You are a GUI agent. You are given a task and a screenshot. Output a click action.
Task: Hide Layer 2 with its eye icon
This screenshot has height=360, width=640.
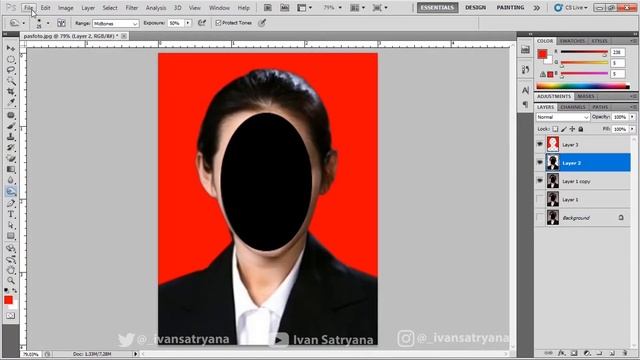point(540,163)
